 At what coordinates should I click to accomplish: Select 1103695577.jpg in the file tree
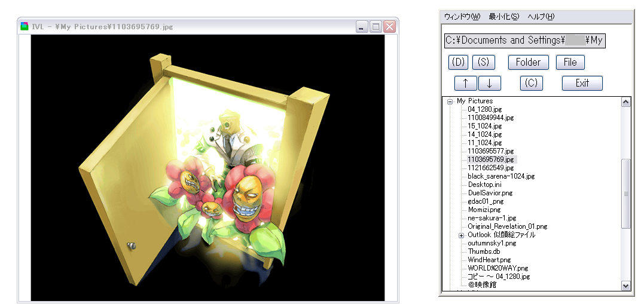coord(490,151)
